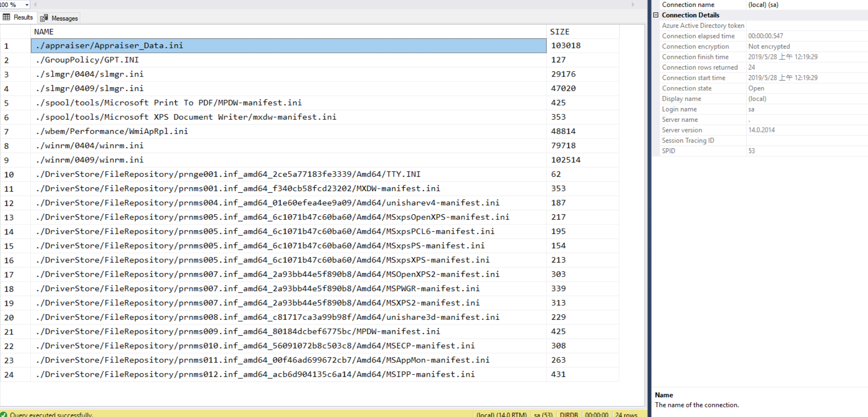Click the Messages tab icon
Screen dimensions: 868x417
coord(44,18)
